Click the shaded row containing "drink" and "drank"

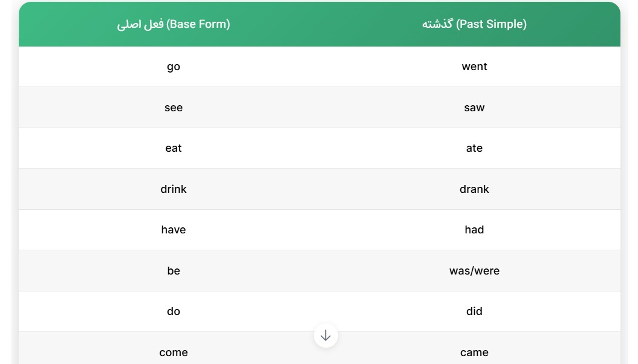pyautogui.click(x=319, y=189)
